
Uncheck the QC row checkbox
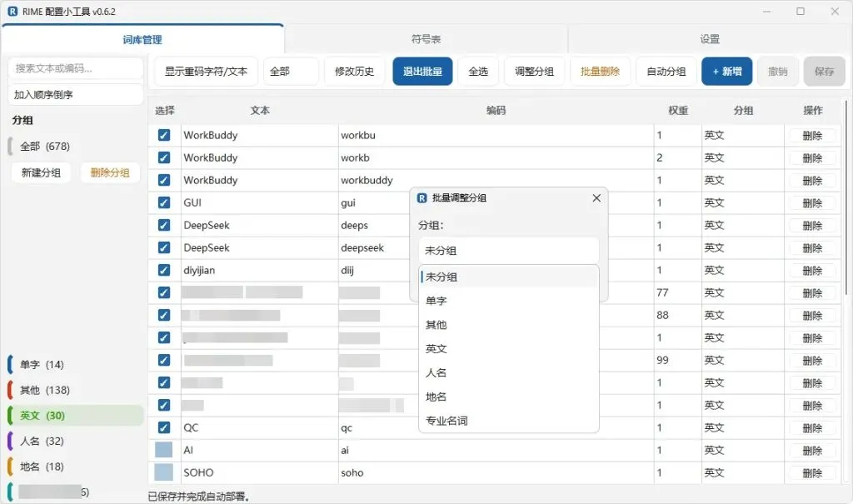(164, 428)
